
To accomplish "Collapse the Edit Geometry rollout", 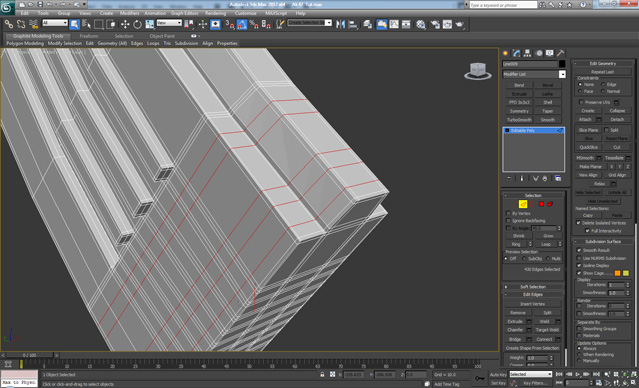I will coord(603,64).
